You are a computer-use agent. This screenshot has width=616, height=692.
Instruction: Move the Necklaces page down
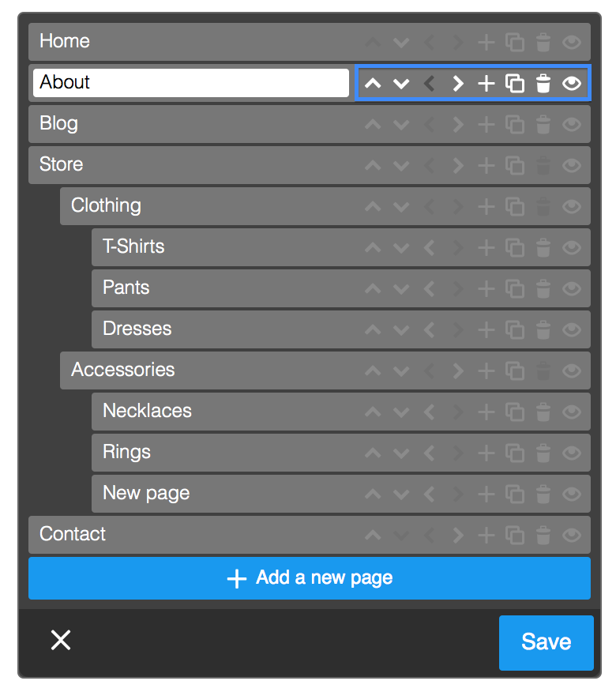401,412
